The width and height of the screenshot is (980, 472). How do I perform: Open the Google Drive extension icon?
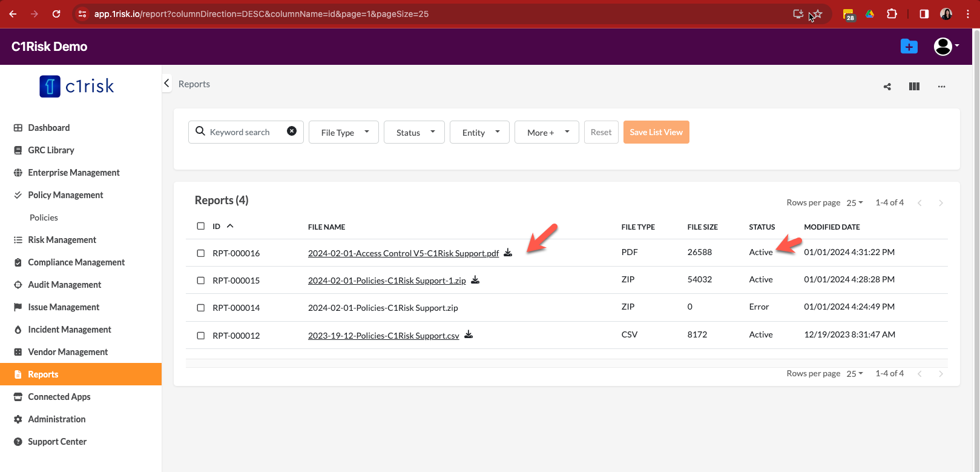pos(870,14)
